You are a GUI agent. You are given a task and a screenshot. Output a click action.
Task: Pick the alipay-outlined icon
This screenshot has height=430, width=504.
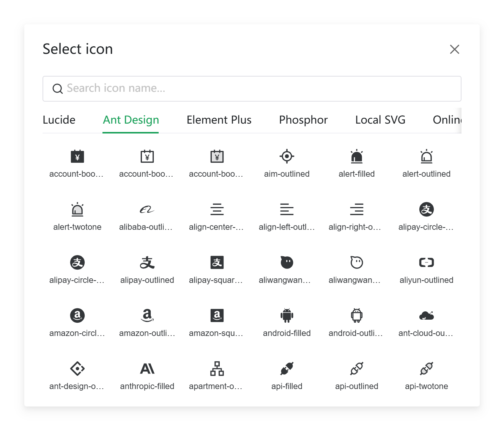[x=147, y=262]
